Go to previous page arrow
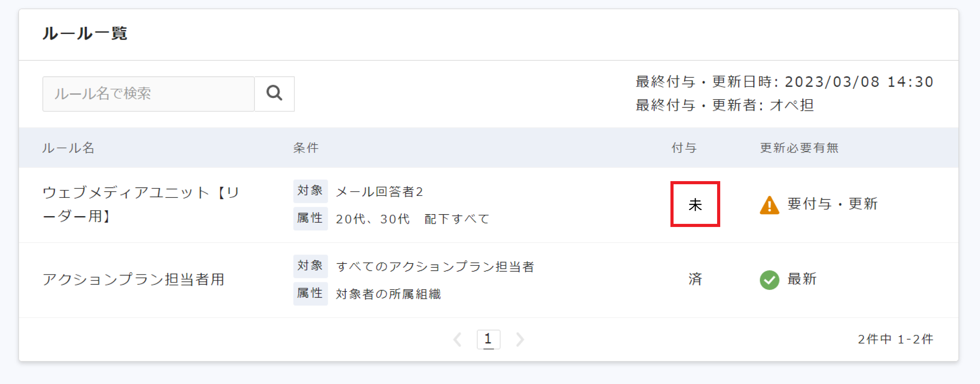The height and width of the screenshot is (384, 980). (458, 339)
